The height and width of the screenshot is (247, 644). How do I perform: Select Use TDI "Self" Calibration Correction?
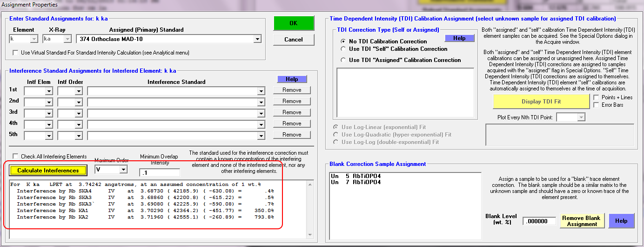tap(344, 49)
